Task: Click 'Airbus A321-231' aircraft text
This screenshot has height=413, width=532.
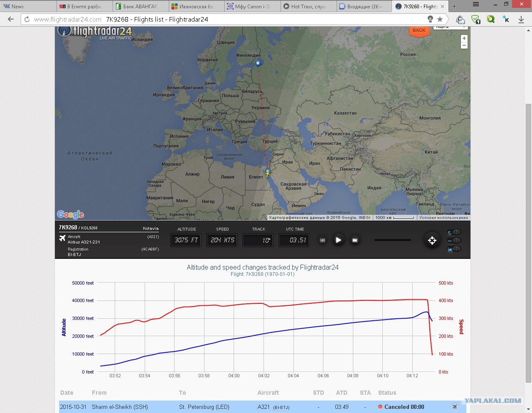Action: tap(84, 242)
